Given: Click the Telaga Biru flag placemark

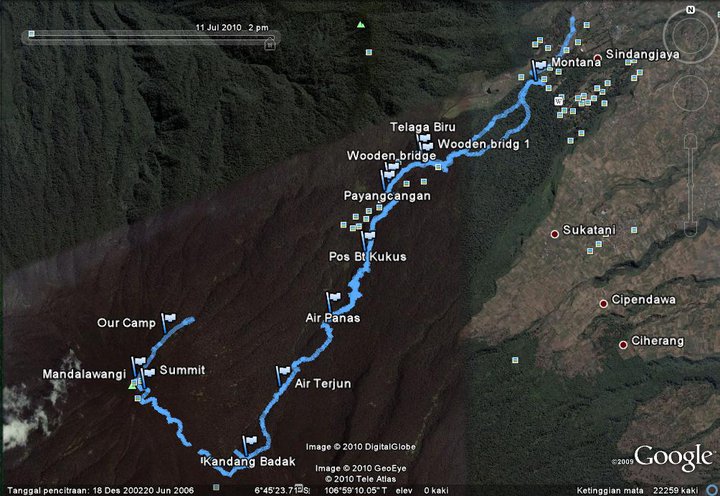Looking at the screenshot, I should click(422, 139).
